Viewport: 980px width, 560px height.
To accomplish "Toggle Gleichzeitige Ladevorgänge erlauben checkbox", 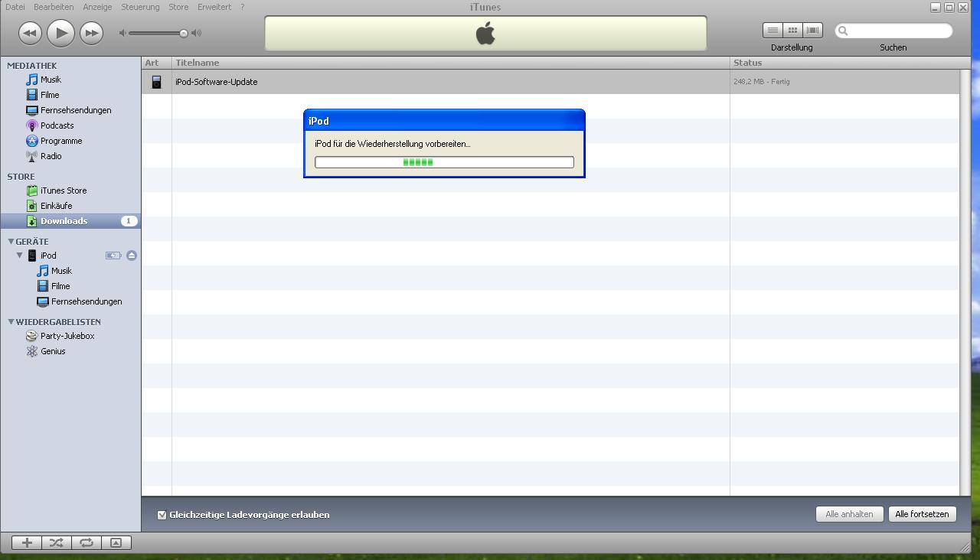I will (162, 515).
